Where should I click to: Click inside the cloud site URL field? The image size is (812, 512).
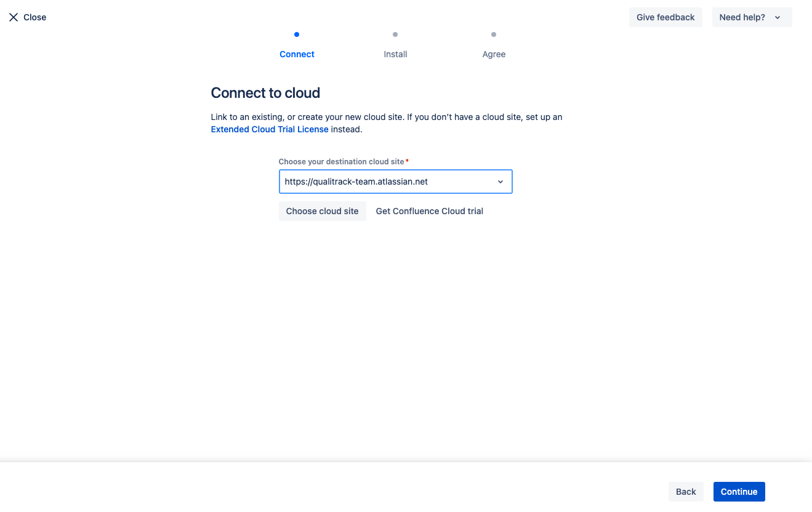pyautogui.click(x=369, y=182)
